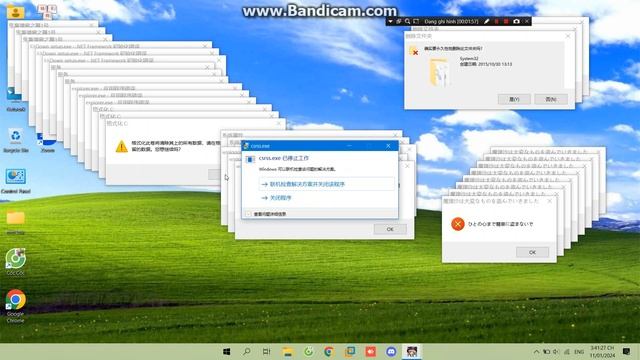This screenshot has height=360, width=640.
Task: Click the csrss.exe title bar icon
Action: [246, 146]
